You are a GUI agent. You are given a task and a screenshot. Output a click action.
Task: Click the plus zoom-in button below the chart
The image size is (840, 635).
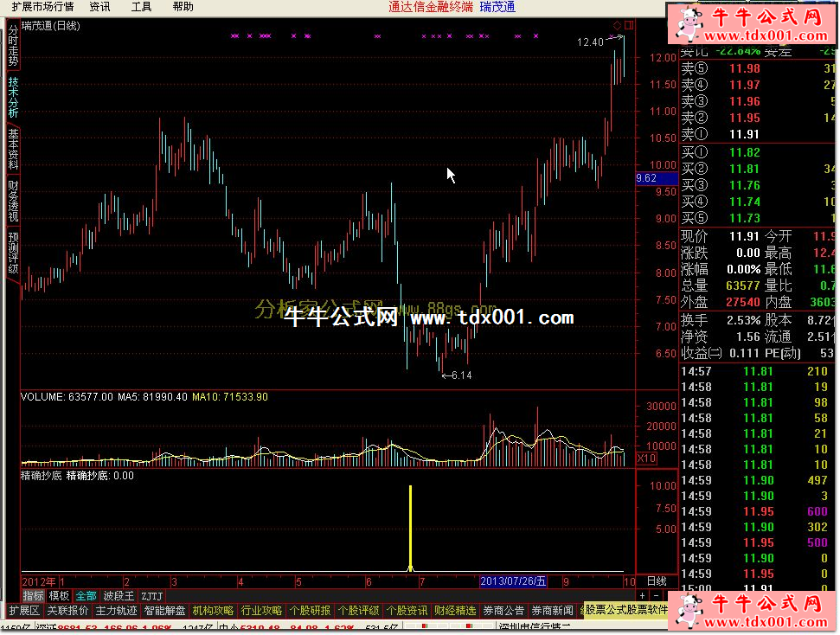point(642,596)
